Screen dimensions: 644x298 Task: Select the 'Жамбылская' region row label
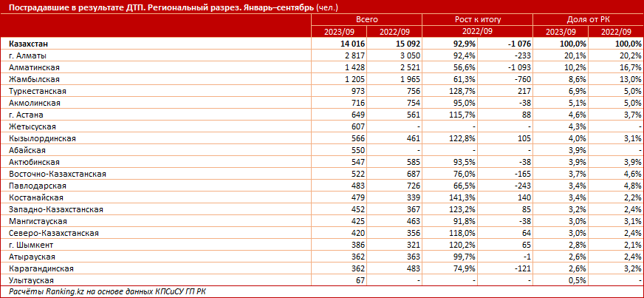click(34, 78)
